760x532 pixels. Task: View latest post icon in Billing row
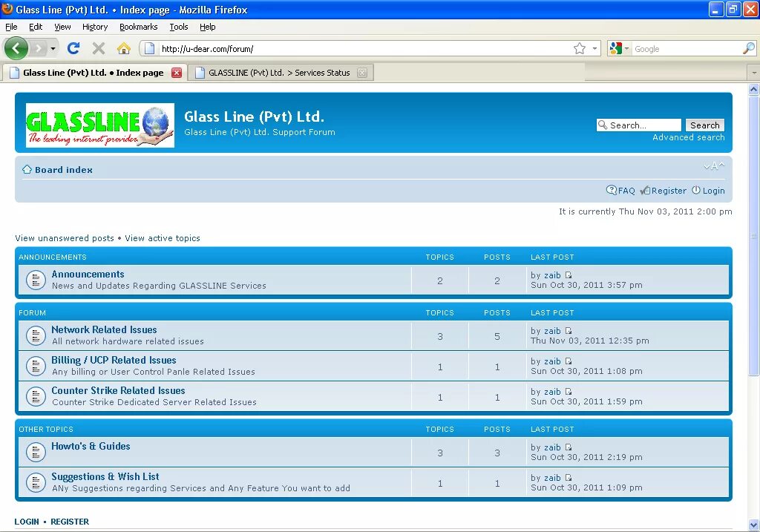[569, 361]
